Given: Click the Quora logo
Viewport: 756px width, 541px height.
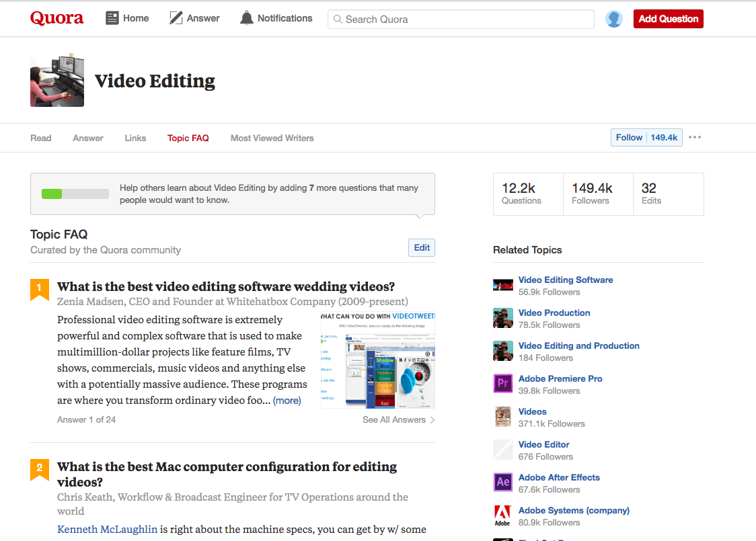Looking at the screenshot, I should point(56,18).
